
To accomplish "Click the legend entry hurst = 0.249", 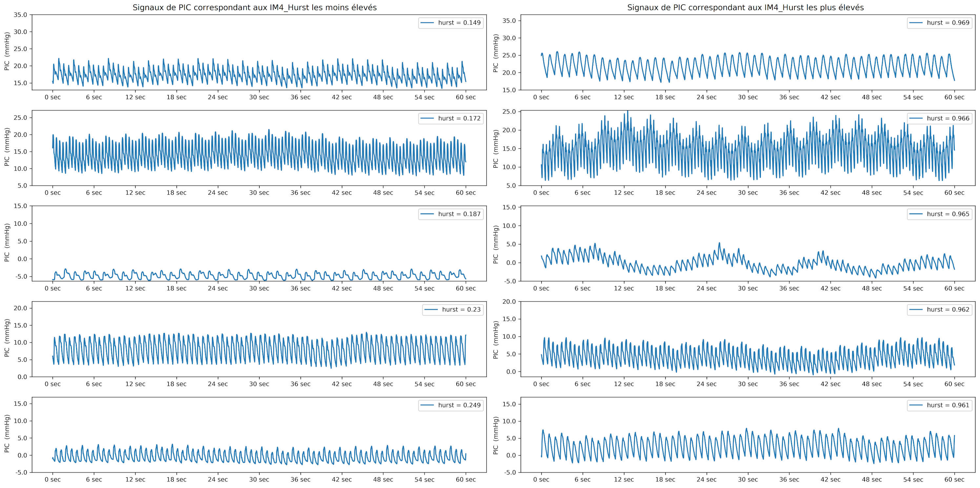I will 459,405.
